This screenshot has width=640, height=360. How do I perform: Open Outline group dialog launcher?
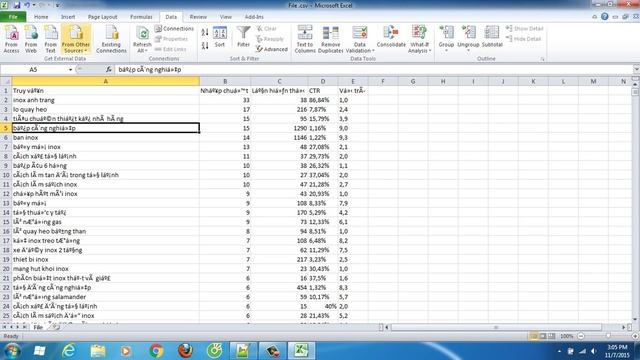(542, 59)
